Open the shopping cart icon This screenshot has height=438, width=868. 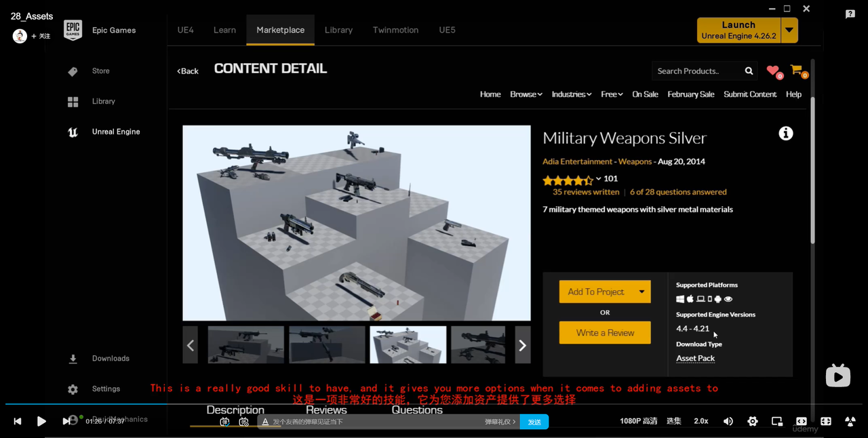[x=796, y=70]
